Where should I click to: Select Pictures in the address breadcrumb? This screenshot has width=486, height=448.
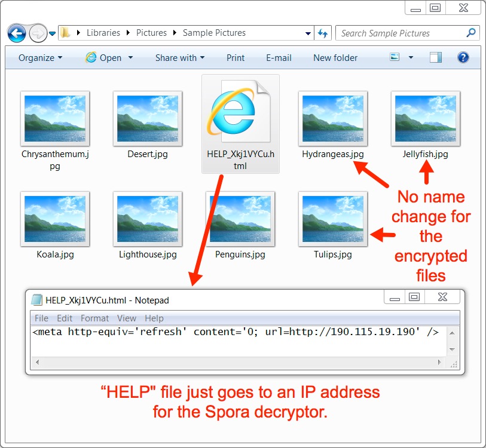point(151,33)
